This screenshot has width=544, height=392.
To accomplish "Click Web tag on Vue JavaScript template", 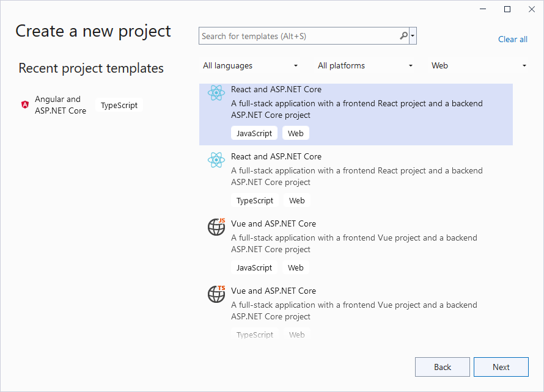I will [296, 267].
